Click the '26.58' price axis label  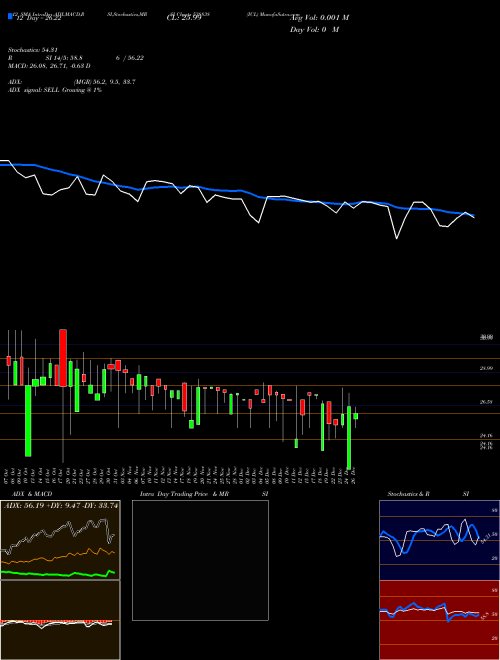(486, 402)
